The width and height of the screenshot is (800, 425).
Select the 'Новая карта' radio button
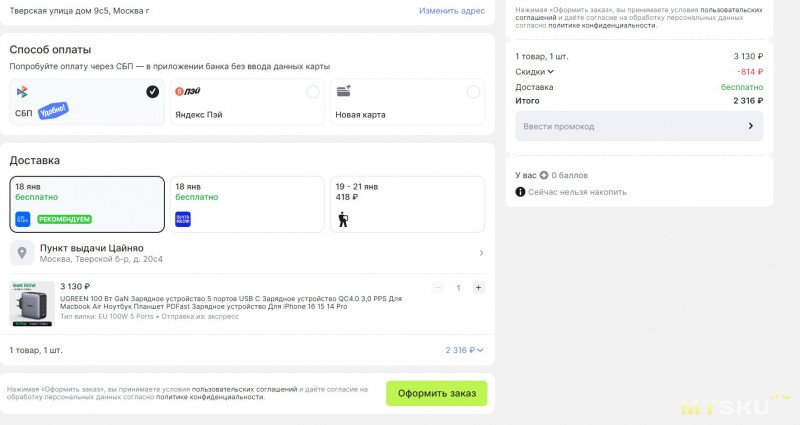474,92
